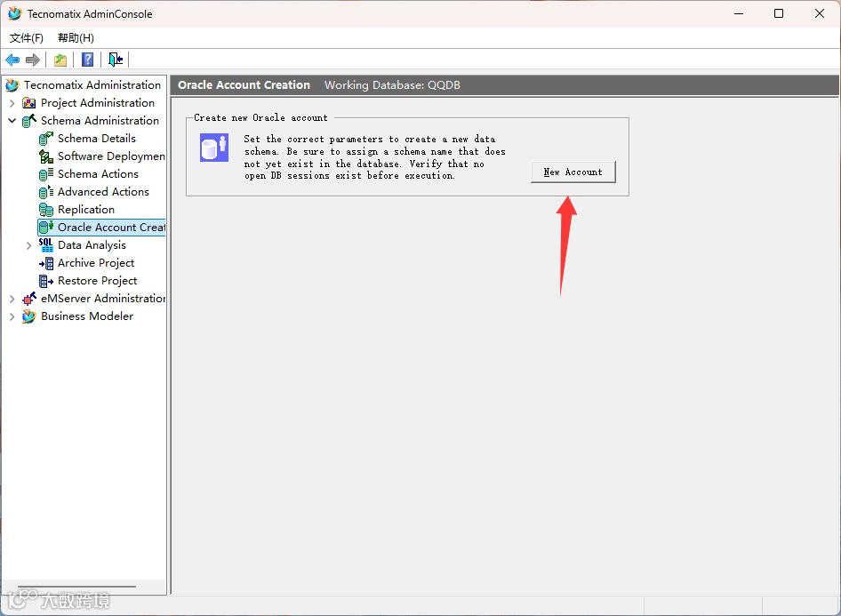Click the New Account button
841x616 pixels.
click(573, 172)
